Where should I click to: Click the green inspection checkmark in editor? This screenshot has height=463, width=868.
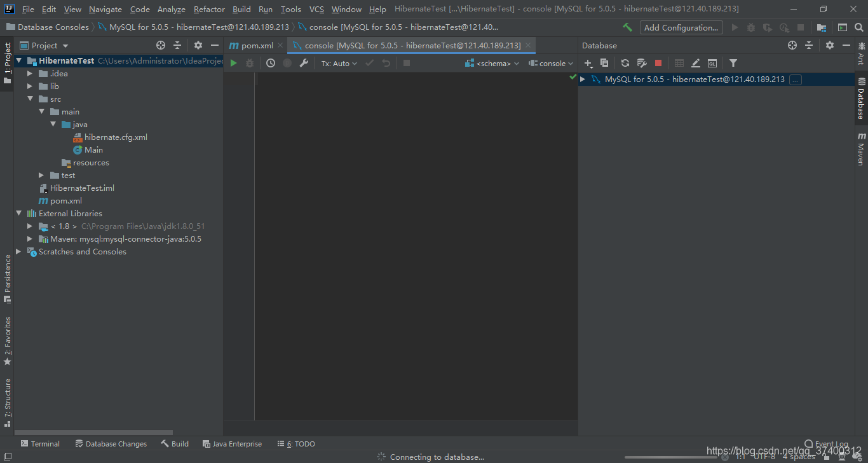click(x=573, y=77)
